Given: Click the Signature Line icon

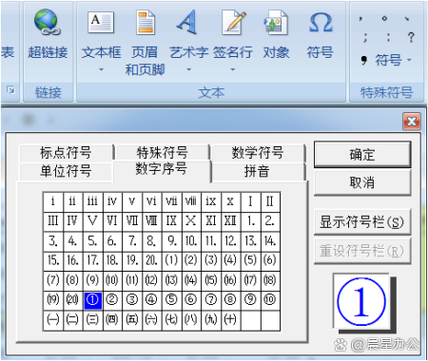Looking at the screenshot, I should click(x=233, y=22).
